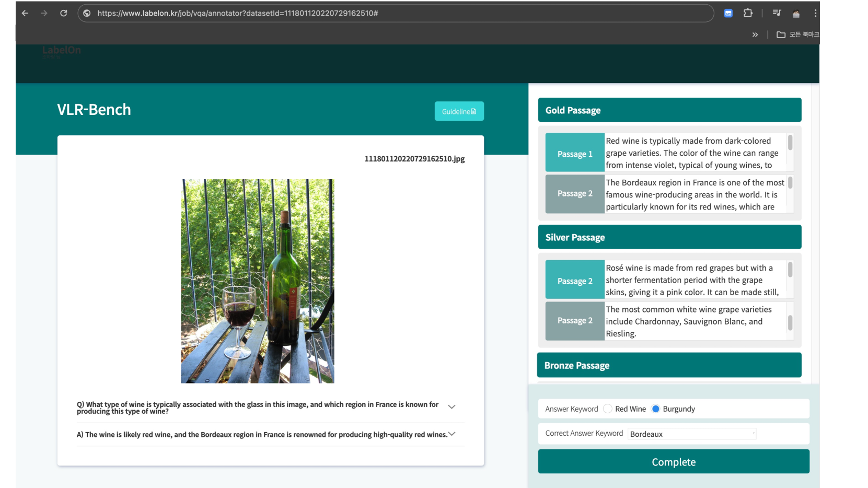868x488 pixels.
Task: Select the Red Wine answer keyword
Action: 608,409
